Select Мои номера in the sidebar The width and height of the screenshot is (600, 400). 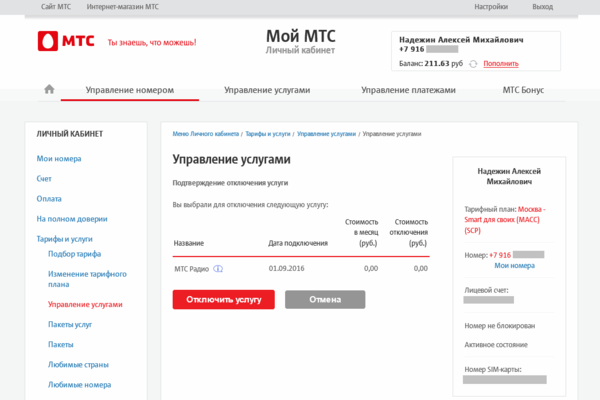pos(59,158)
